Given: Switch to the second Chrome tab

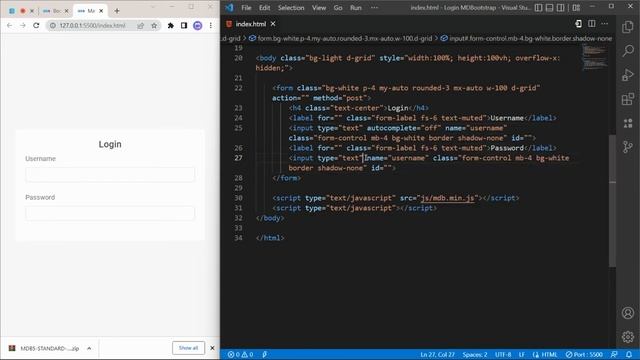Looking at the screenshot, I should pyautogui.click(x=55, y=11).
